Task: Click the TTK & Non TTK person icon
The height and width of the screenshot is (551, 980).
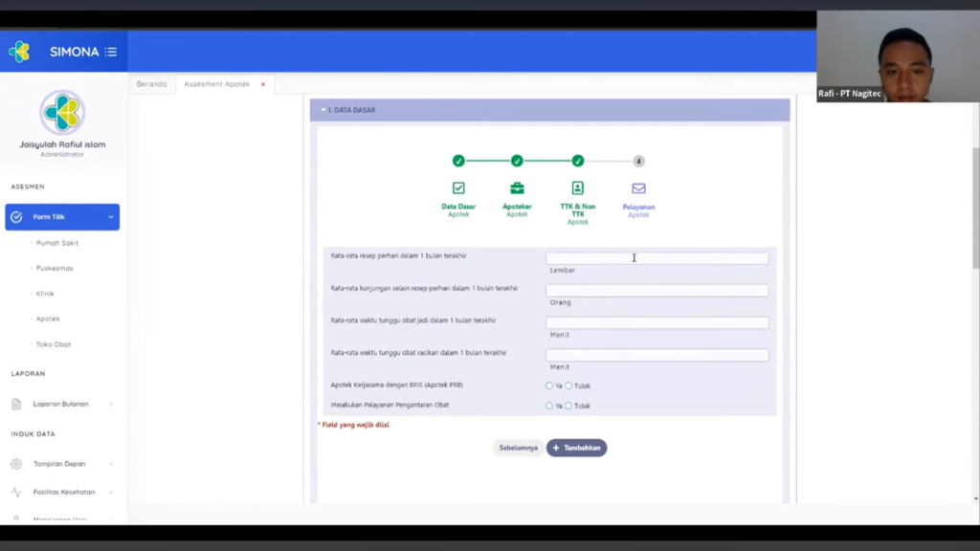Action: (578, 188)
